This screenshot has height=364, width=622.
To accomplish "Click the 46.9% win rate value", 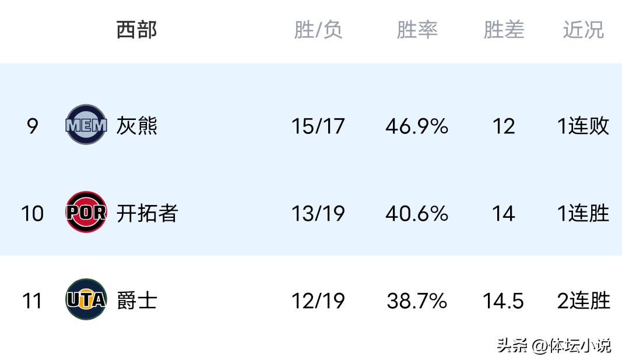I will coord(417,126).
